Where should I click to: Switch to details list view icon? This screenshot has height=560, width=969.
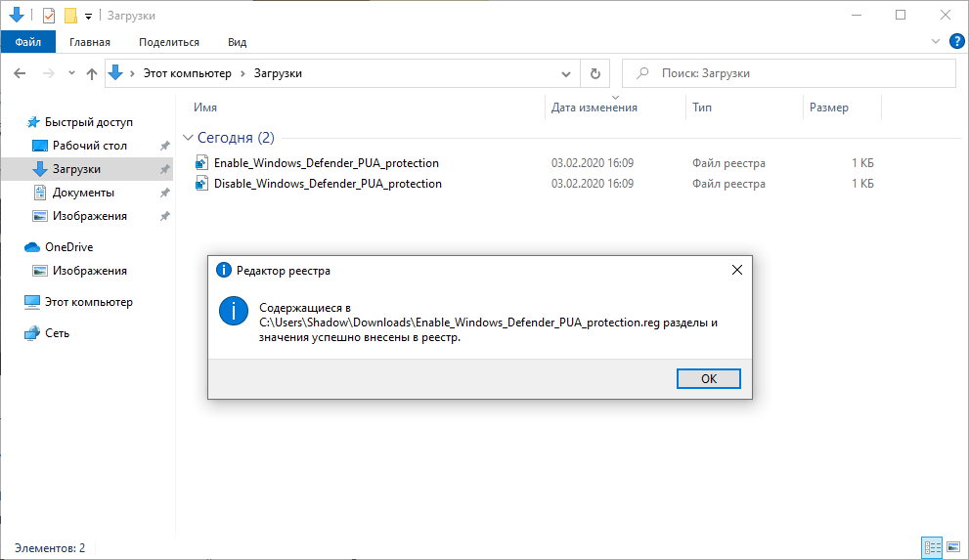[x=932, y=547]
